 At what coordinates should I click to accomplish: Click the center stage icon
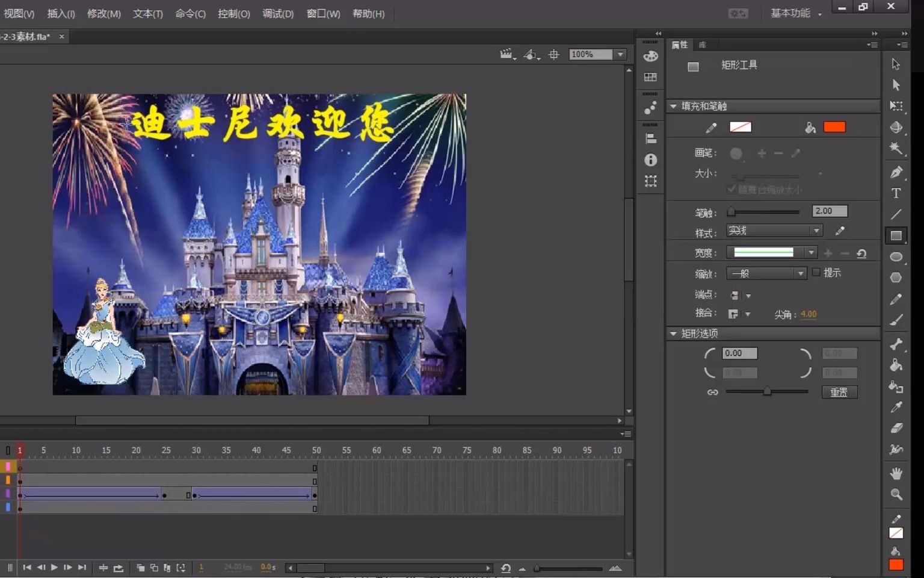click(x=553, y=54)
